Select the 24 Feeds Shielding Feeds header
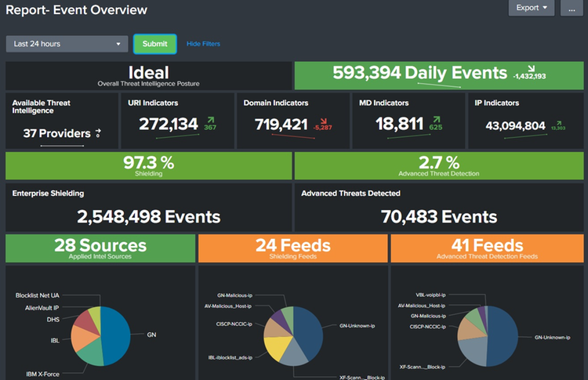Screen dimensions: 588x380 pos(292,248)
